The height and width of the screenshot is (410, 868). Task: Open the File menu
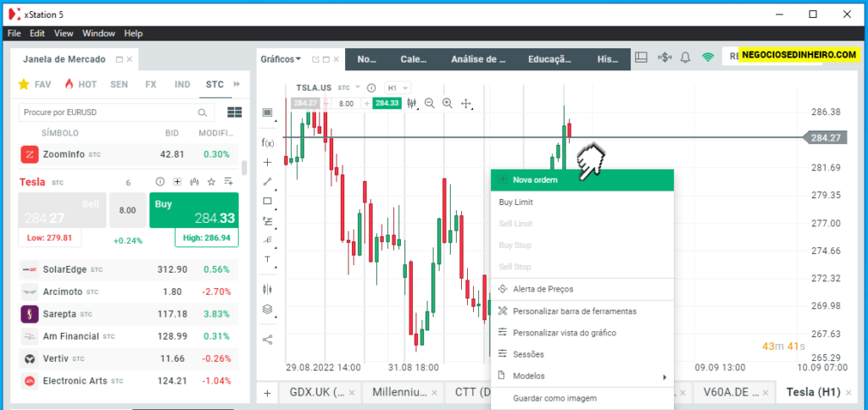coord(14,33)
